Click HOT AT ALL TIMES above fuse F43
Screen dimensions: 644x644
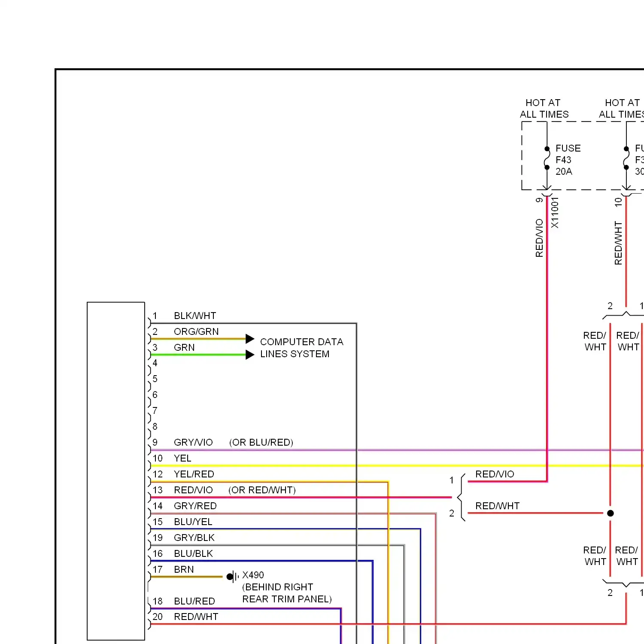pyautogui.click(x=544, y=108)
